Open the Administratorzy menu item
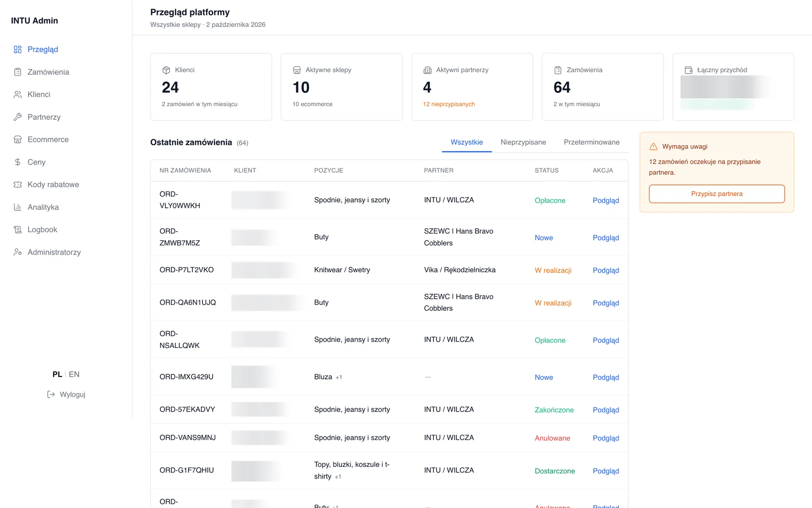The width and height of the screenshot is (812, 508). click(54, 252)
